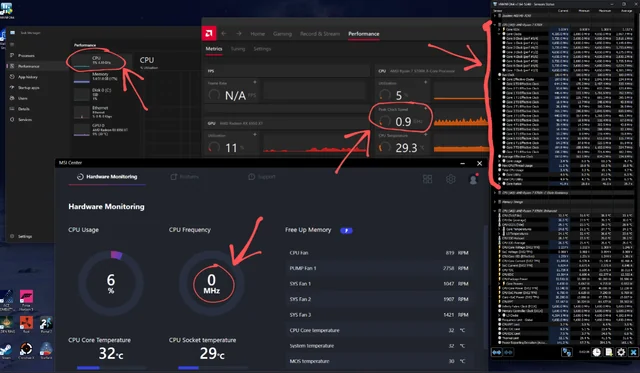Viewport: 640px width, 373px height.
Task: Click Maximum column header in HWiNFO
Action: 605,11
